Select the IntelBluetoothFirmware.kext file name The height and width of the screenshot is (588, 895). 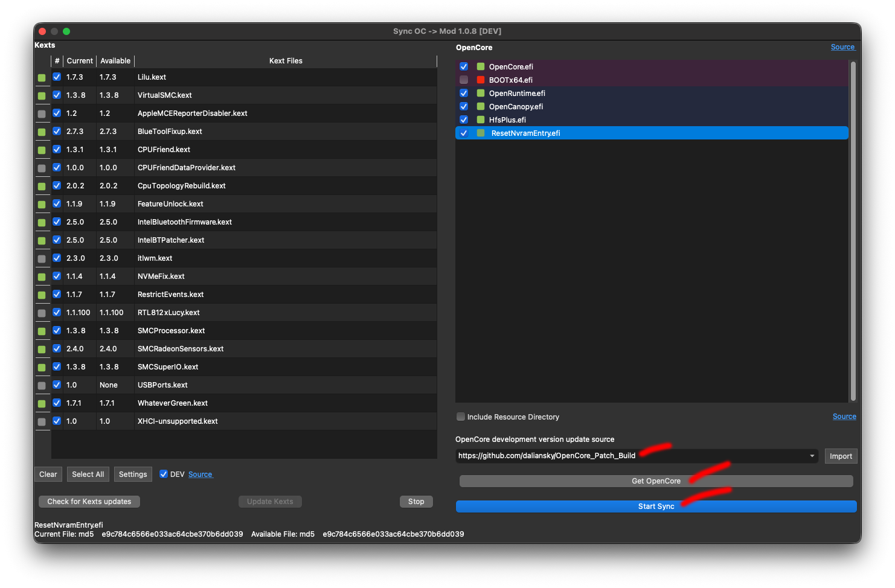click(x=185, y=222)
